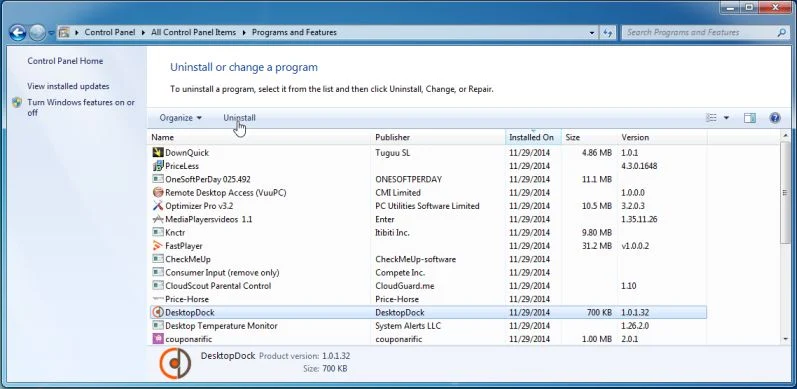Screen dimensions: 797x389
Task: Click the System Alerts LLC publisher cell
Action: click(x=408, y=325)
